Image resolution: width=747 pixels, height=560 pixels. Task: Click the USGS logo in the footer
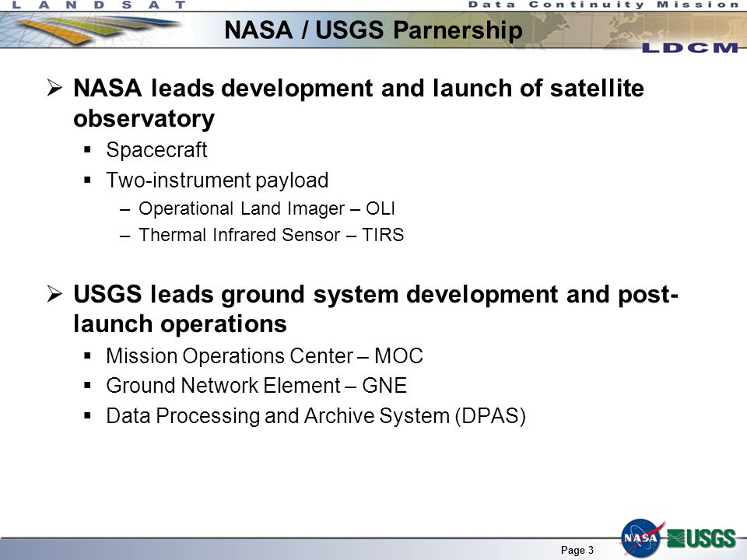701,538
